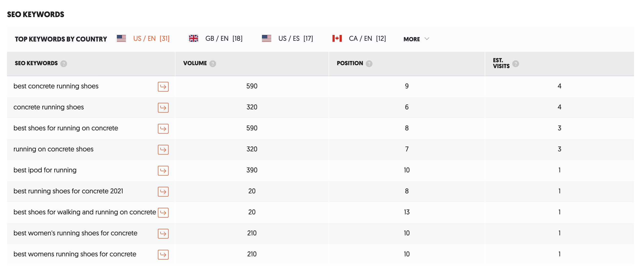The image size is (644, 271).
Task: Click keyword 'best shoes for running on concrete'
Action: [66, 128]
